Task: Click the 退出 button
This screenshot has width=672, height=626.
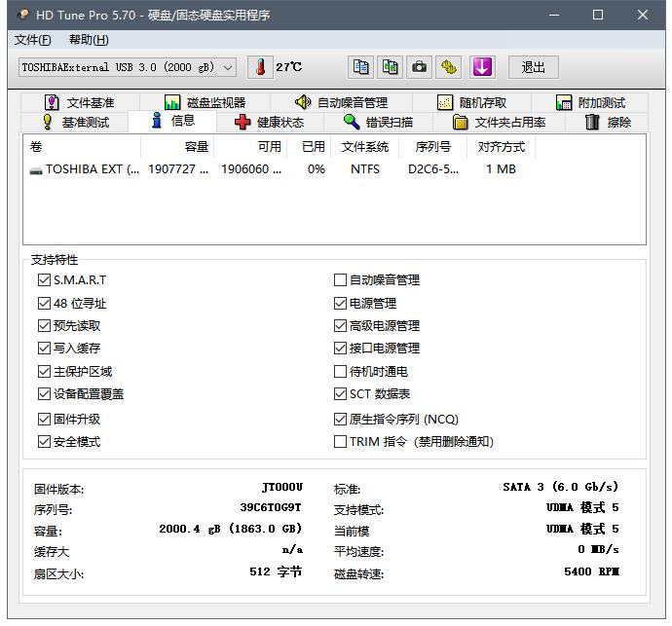Action: click(533, 67)
